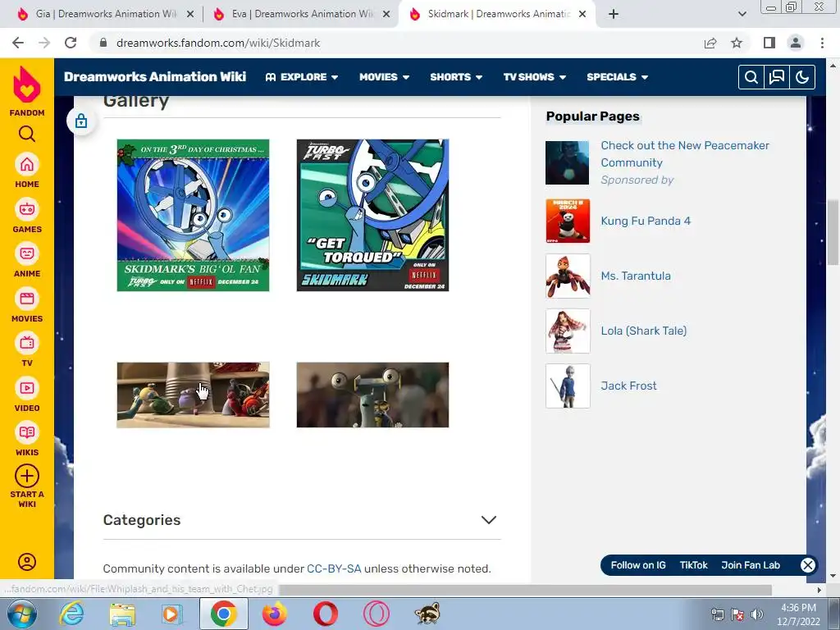Expand the Categories section chevron
The image size is (840, 630).
[x=489, y=520]
